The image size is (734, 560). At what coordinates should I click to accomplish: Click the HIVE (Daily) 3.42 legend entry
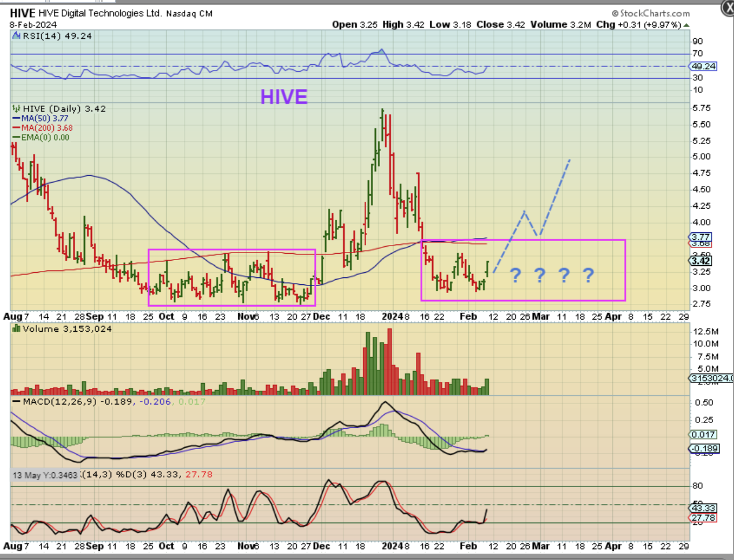[64, 109]
